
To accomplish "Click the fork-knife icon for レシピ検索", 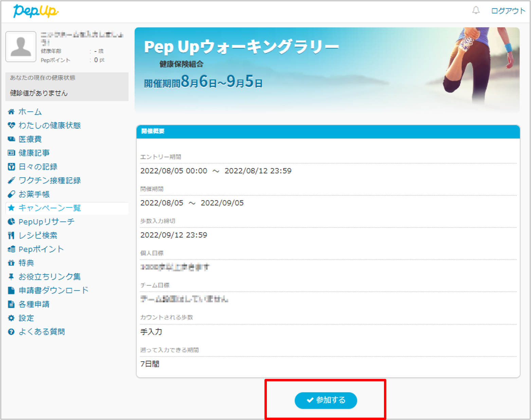I will pyautogui.click(x=11, y=235).
